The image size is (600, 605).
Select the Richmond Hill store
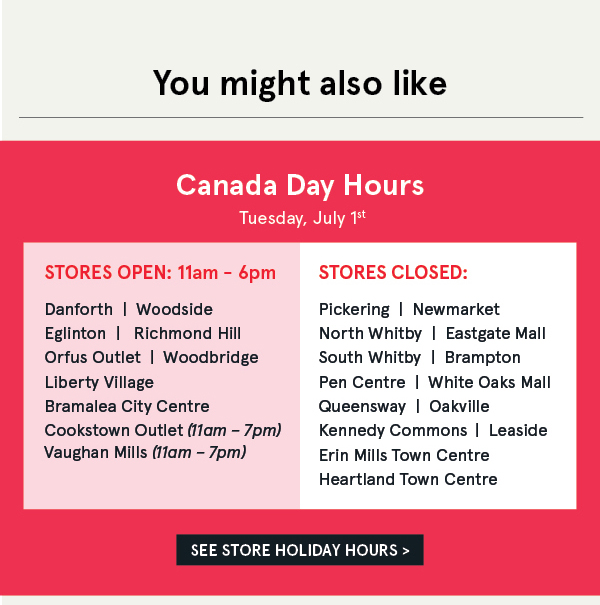coord(187,333)
